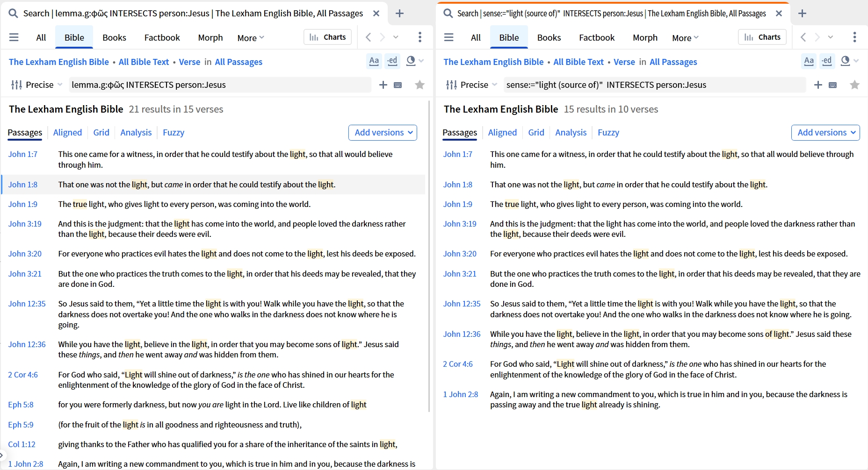Click the left lemma query input field
The width and height of the screenshot is (868, 470).
point(220,85)
